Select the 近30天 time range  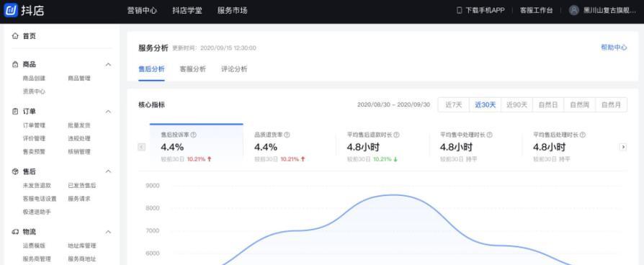point(486,104)
